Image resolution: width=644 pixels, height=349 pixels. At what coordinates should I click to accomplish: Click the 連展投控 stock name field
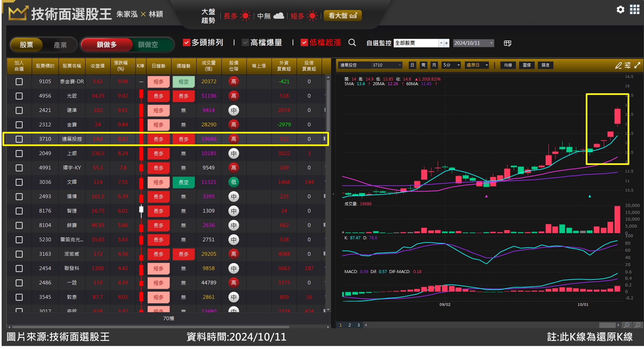[355, 65]
